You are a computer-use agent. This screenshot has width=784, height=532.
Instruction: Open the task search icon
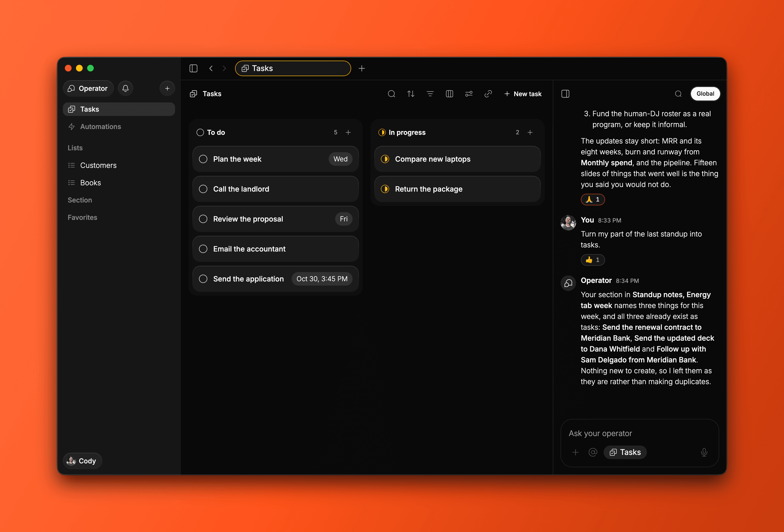click(x=391, y=94)
